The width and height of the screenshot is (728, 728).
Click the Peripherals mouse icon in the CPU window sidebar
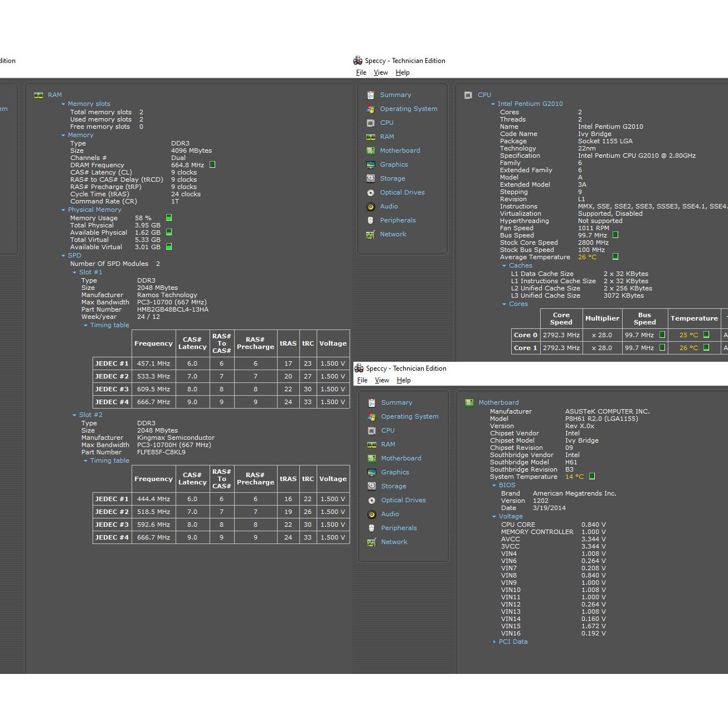(371, 221)
